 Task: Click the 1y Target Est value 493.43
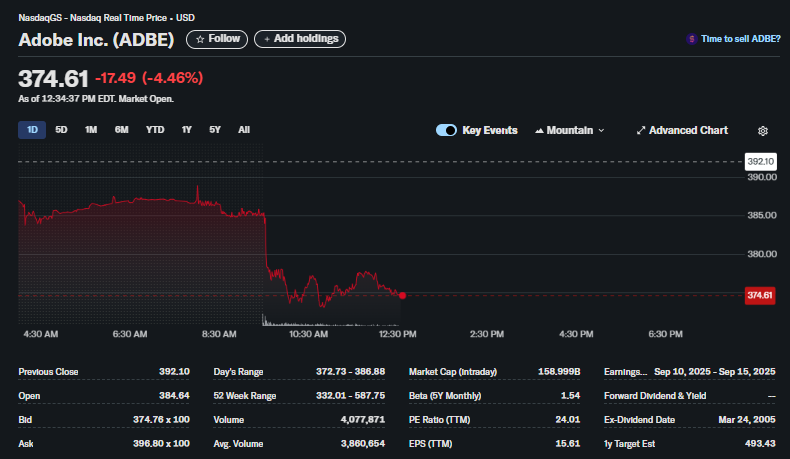[x=760, y=444]
